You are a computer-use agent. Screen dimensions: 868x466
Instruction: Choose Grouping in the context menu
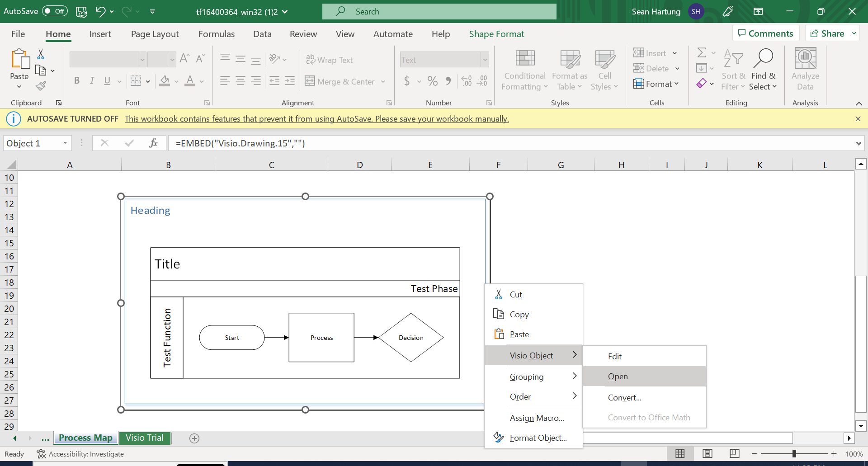[533, 377]
